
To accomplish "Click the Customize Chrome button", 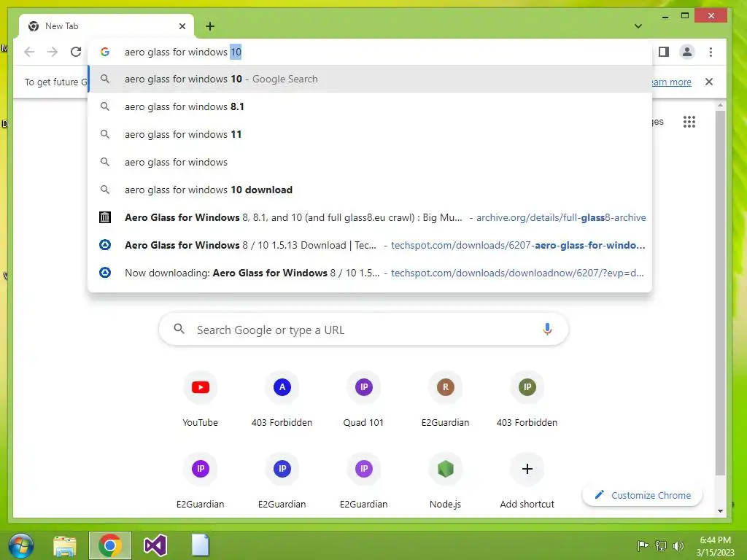I will [x=642, y=495].
